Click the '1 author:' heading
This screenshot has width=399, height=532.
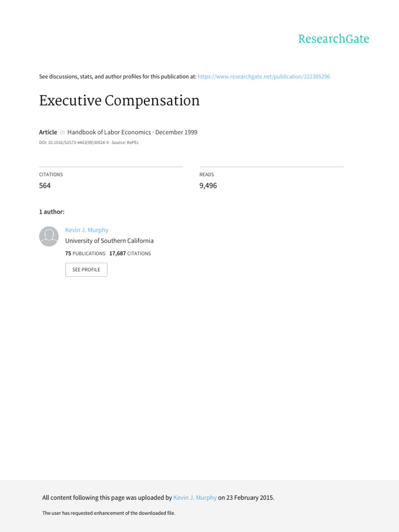(52, 211)
